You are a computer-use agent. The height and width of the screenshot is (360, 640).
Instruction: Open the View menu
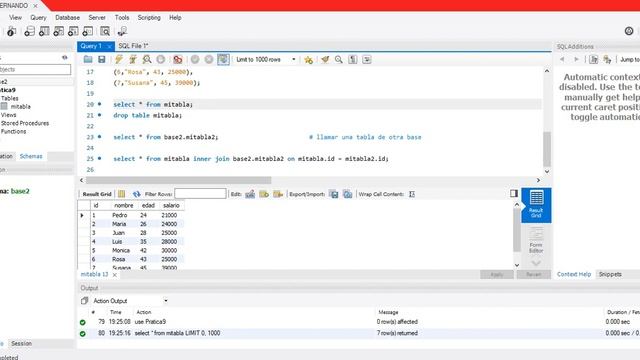[16, 18]
